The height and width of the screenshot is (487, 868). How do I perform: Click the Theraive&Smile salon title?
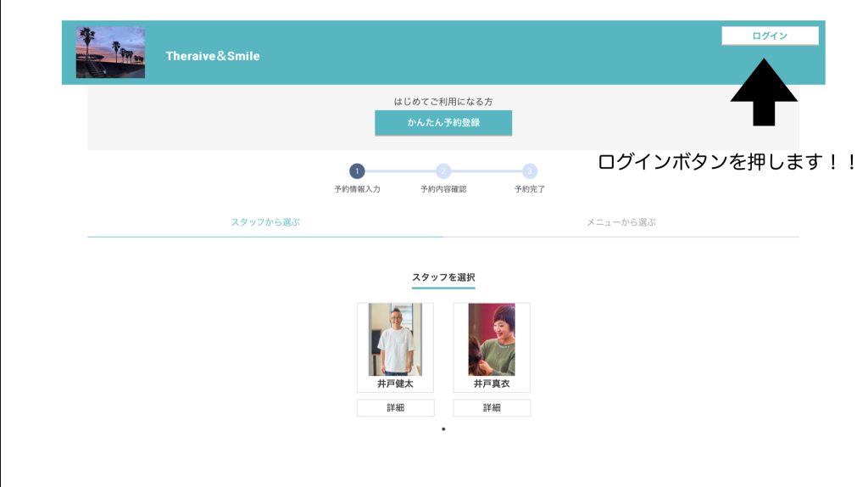pos(213,56)
